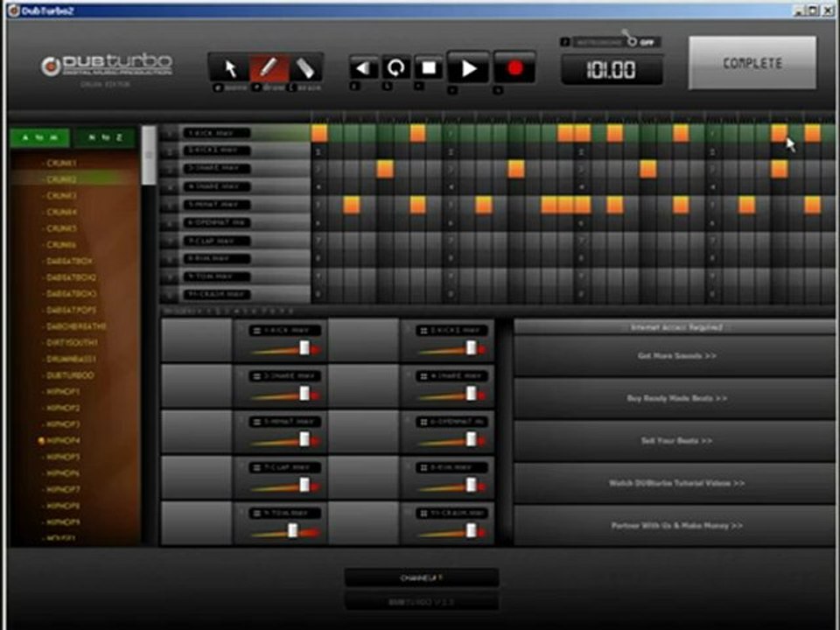Switch to the A to M kit tab

pyautogui.click(x=40, y=137)
